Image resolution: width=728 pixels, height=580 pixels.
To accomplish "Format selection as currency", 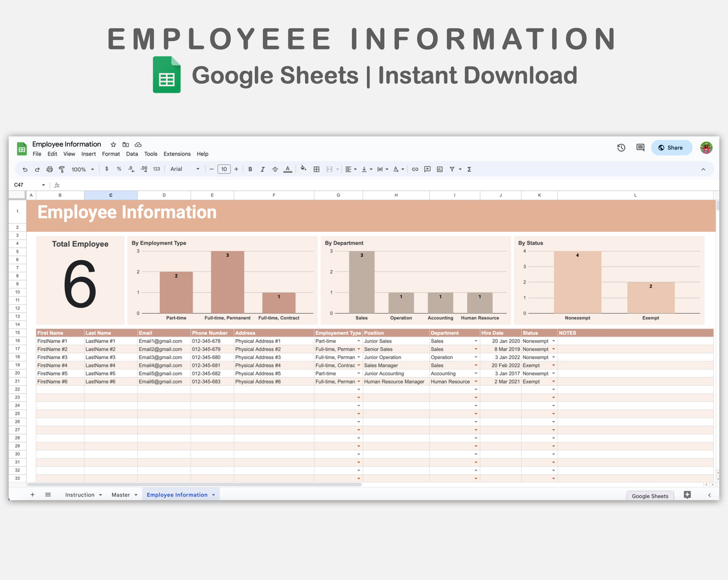I will point(106,169).
